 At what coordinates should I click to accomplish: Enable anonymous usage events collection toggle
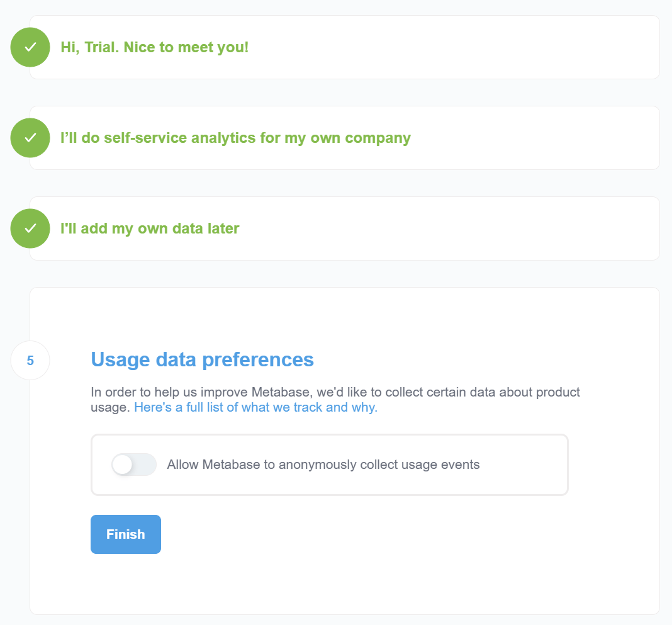pos(133,465)
